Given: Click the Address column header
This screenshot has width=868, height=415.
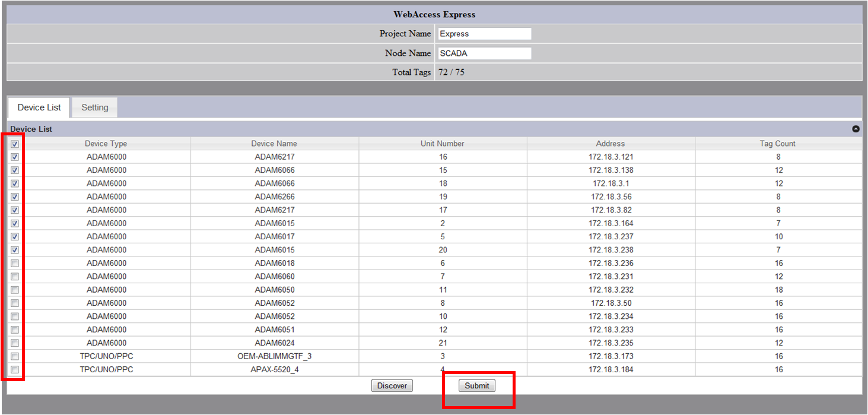Looking at the screenshot, I should click(611, 144).
